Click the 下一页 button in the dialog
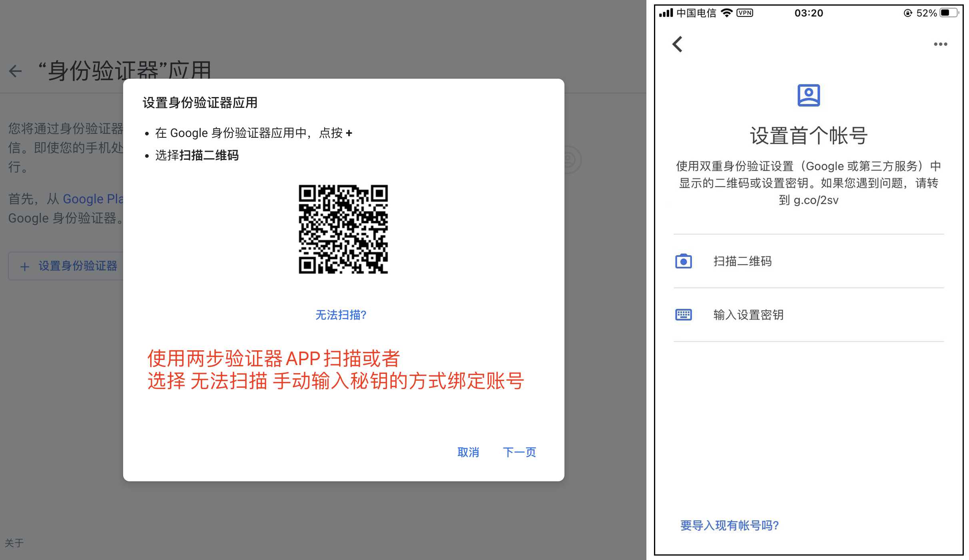This screenshot has height=560, width=969. tap(519, 452)
